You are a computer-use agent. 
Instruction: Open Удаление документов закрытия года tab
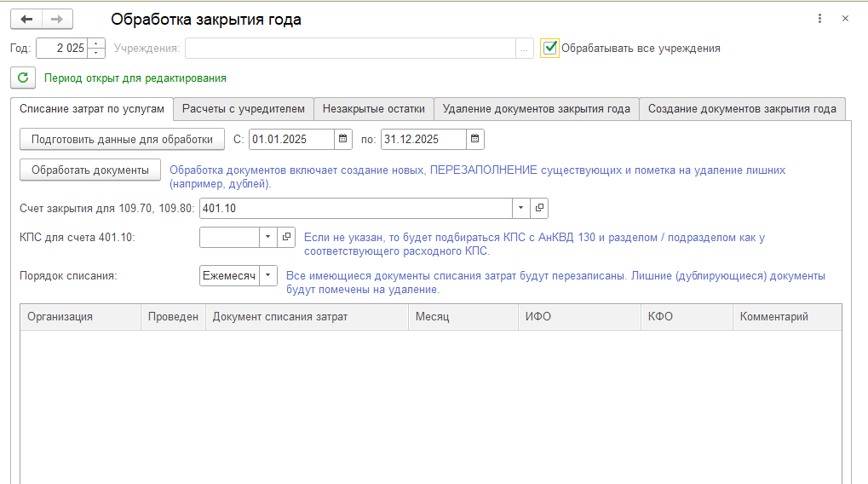(x=537, y=109)
